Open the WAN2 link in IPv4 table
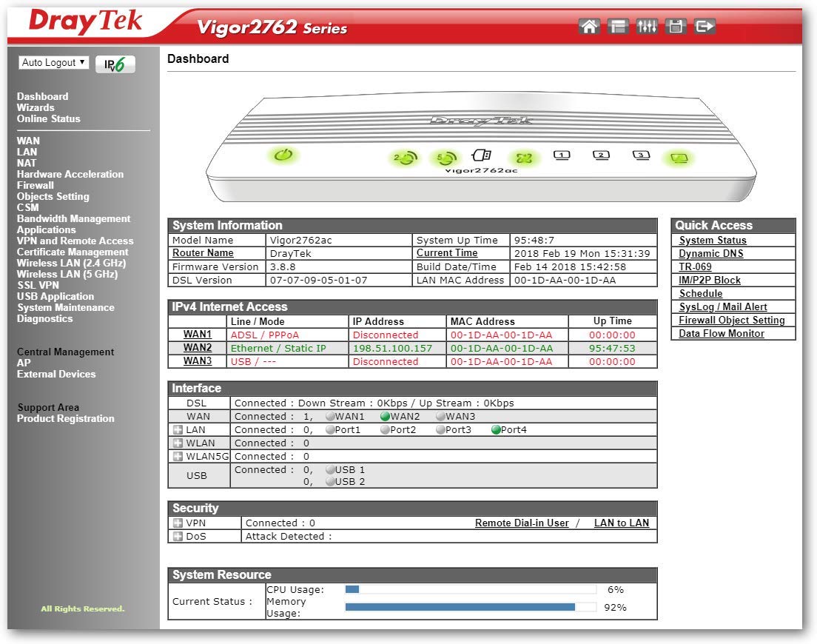Screen dimensions: 817x644 click(198, 347)
